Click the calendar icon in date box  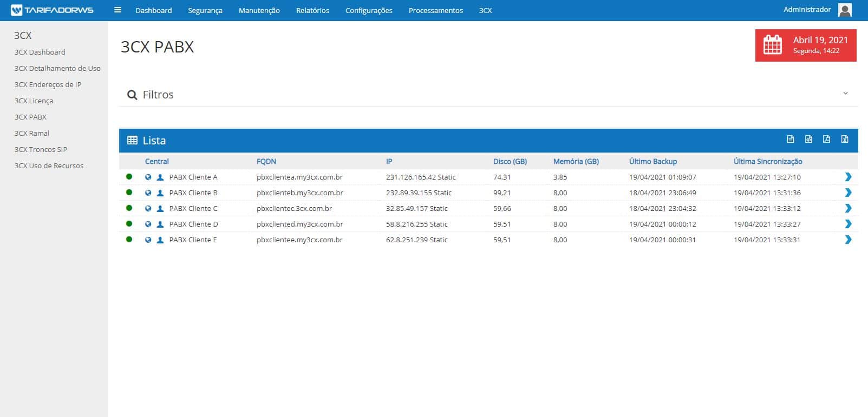click(773, 45)
